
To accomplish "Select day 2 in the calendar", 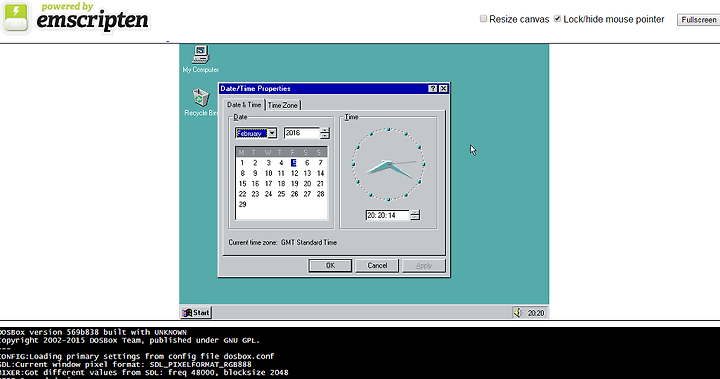I will point(255,163).
